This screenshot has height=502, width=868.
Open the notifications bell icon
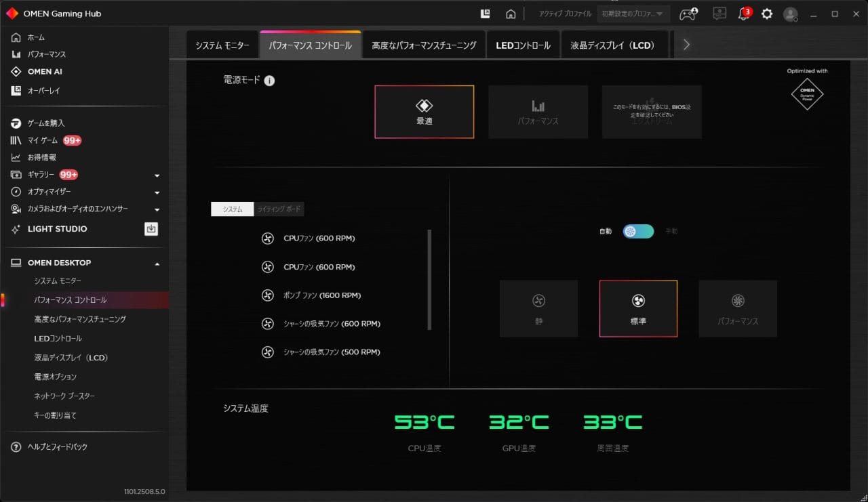tap(744, 14)
